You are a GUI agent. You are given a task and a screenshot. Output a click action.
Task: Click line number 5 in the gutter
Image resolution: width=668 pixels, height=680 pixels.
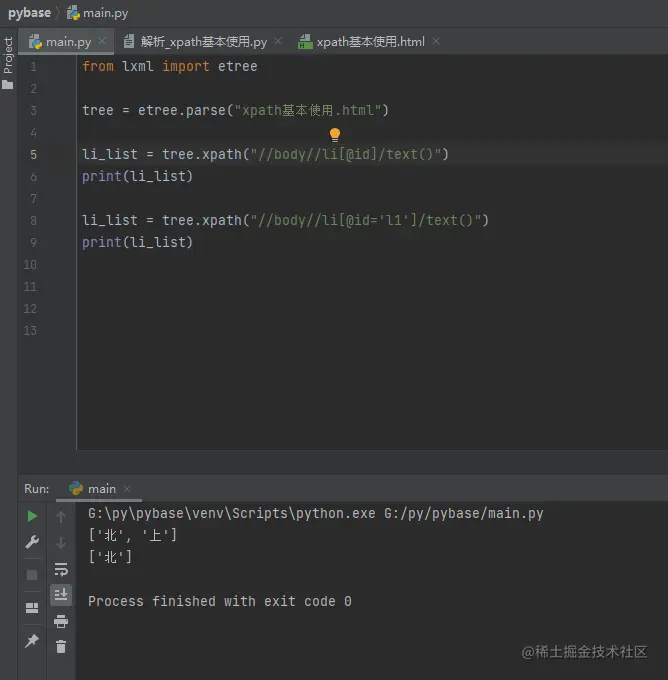pyautogui.click(x=33, y=155)
